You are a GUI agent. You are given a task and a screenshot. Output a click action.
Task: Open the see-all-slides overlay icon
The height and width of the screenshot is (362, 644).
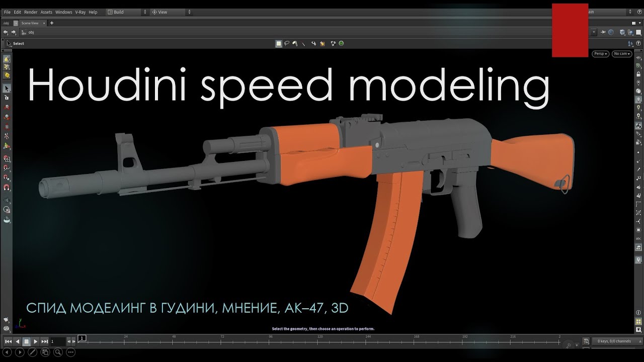tap(45, 352)
